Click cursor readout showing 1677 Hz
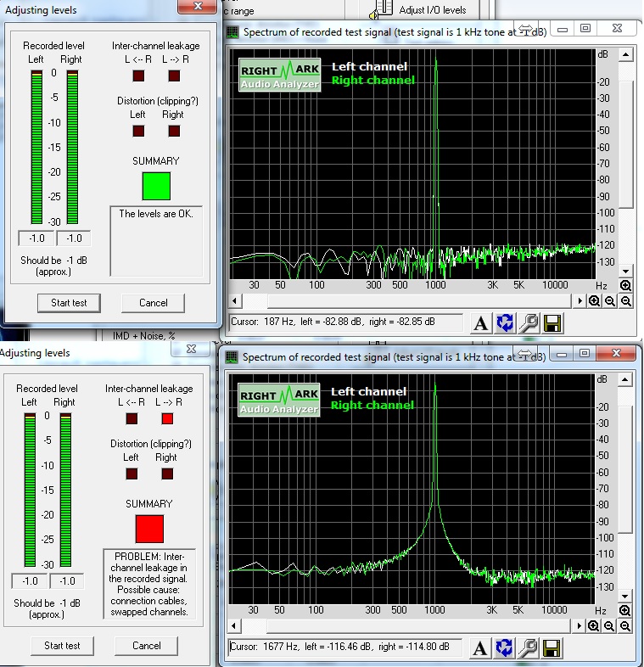 tap(345, 647)
